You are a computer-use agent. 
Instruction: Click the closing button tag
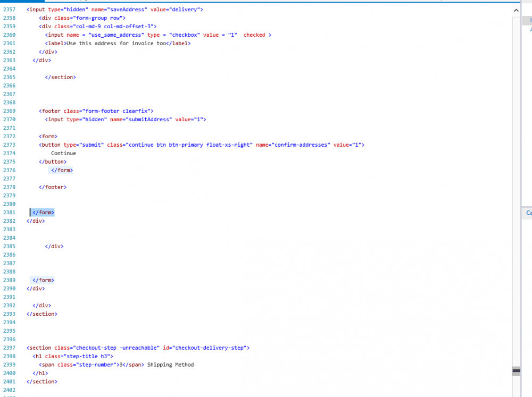coord(53,162)
